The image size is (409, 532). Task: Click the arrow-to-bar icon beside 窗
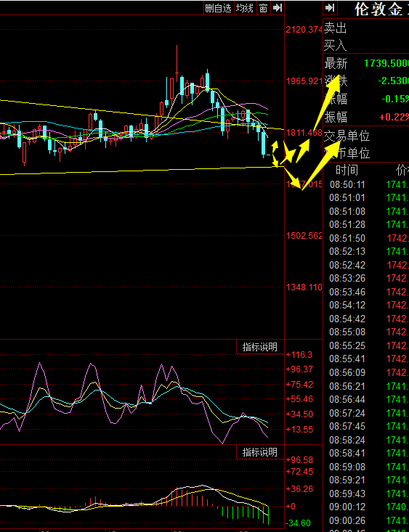click(x=278, y=8)
